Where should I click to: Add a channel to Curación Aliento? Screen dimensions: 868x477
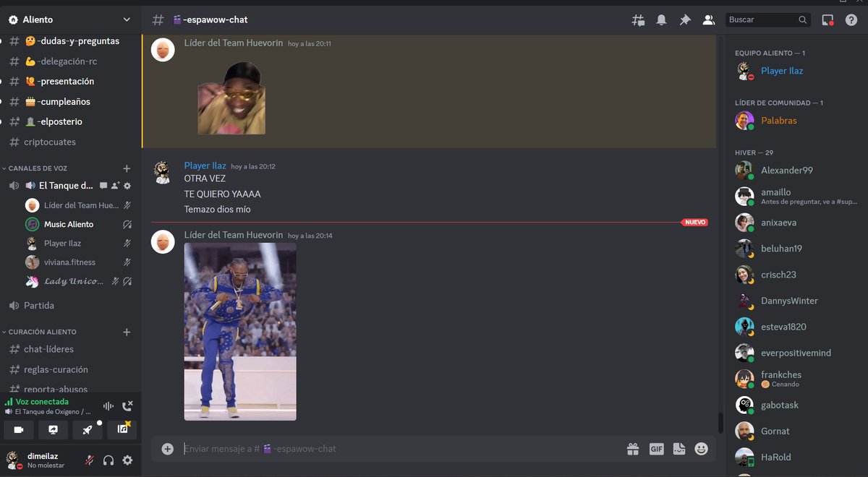[x=127, y=332]
